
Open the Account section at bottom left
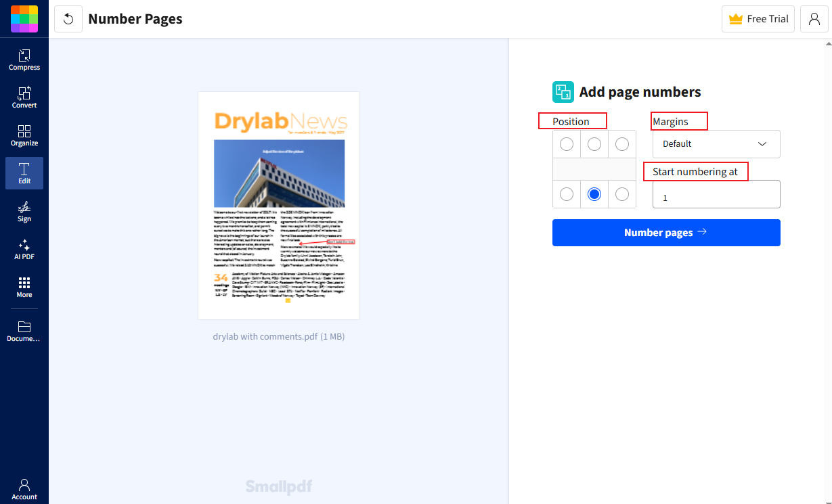(x=24, y=487)
